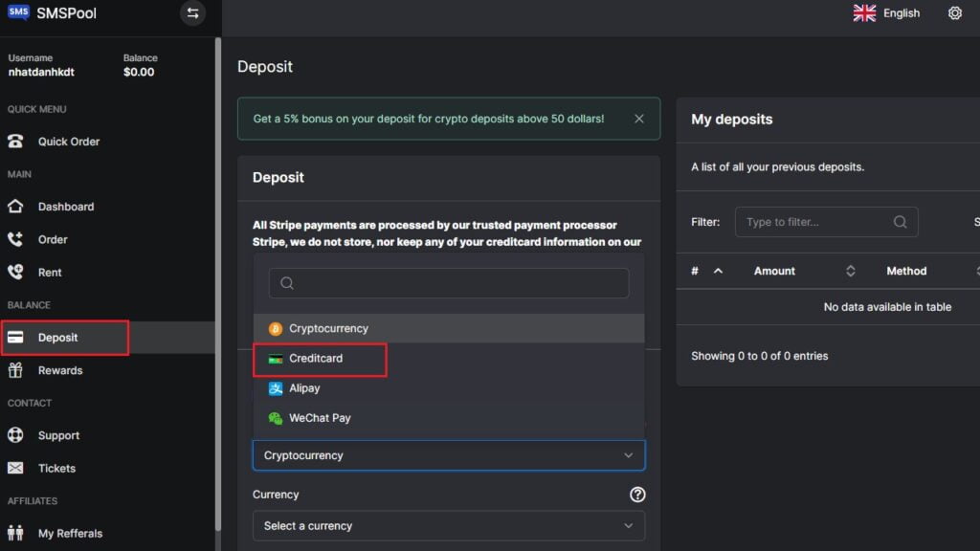Viewport: 980px width, 551px height.
Task: Open the Rent page
Action: pyautogui.click(x=50, y=273)
